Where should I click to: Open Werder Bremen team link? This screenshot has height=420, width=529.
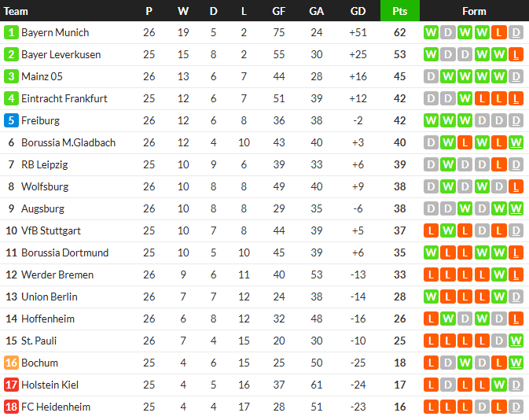(x=57, y=274)
